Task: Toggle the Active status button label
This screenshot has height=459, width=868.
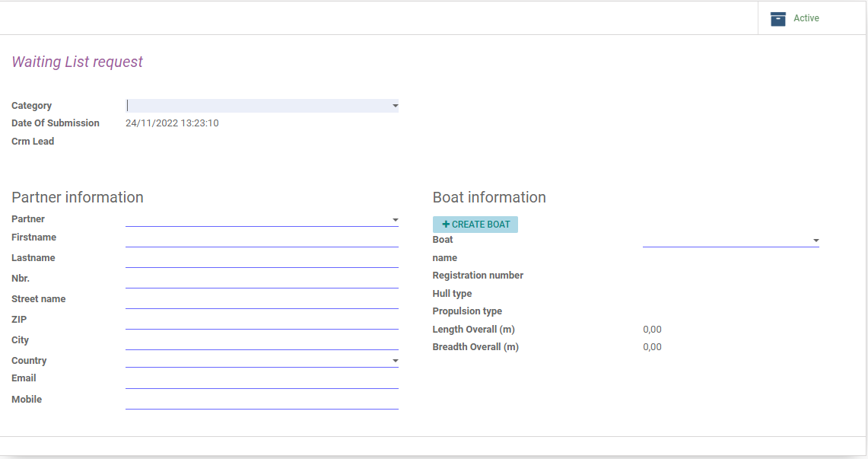Action: (x=806, y=18)
